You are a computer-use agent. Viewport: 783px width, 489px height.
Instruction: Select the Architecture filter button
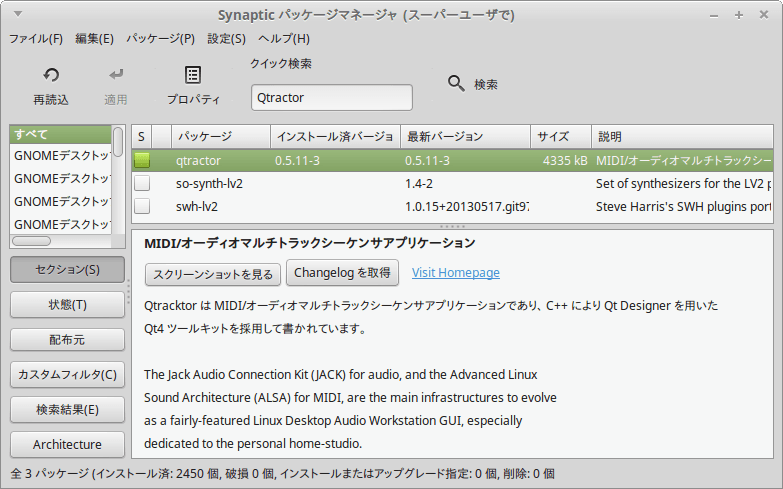coord(67,445)
